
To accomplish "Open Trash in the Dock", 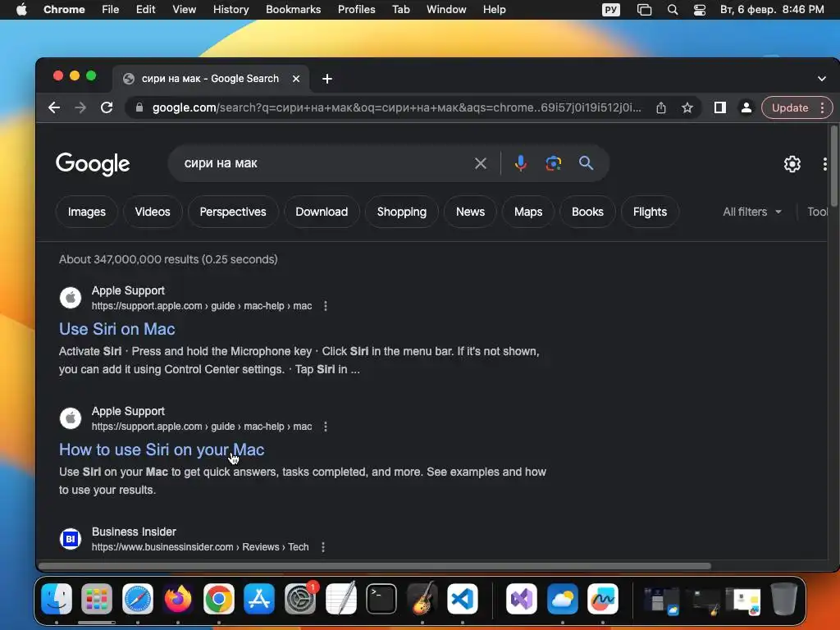I will (x=783, y=599).
